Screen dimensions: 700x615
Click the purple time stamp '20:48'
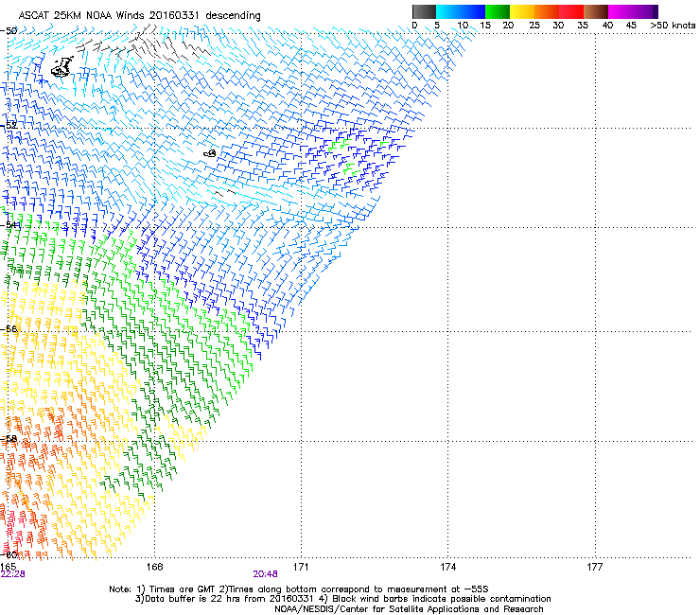click(x=265, y=574)
